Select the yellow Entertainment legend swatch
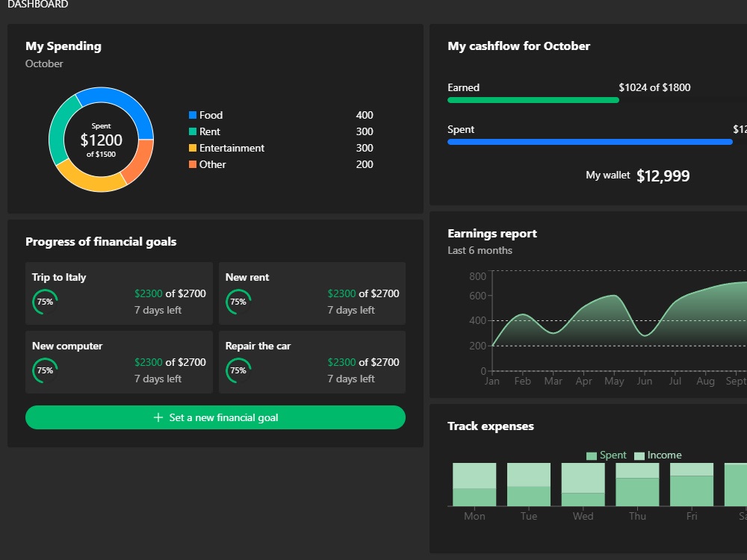This screenshot has width=747, height=560. [193, 148]
